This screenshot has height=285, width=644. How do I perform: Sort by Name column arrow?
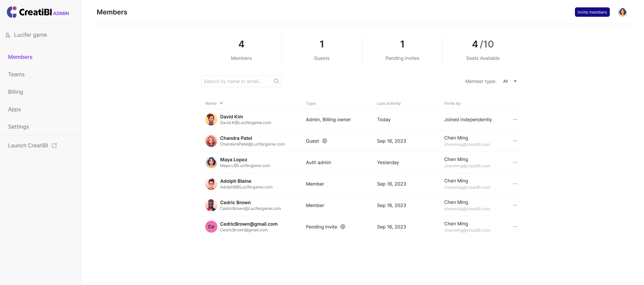pos(221,103)
